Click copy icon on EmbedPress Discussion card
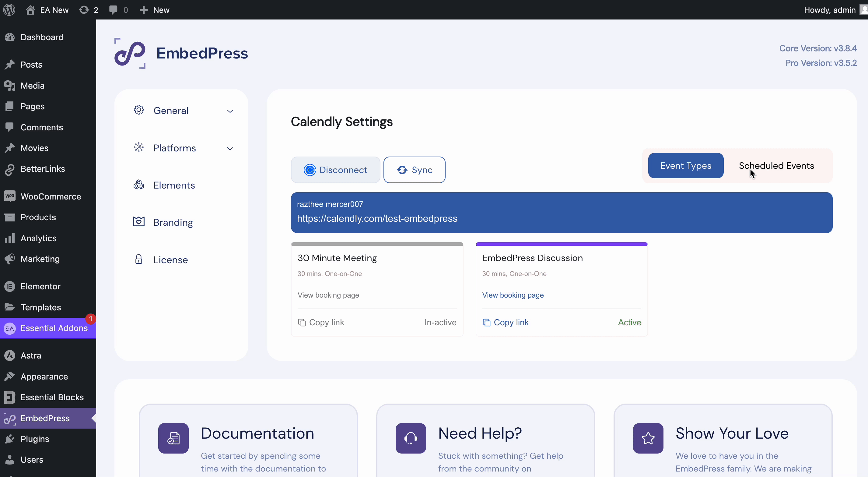The height and width of the screenshot is (477, 868). pos(486,323)
